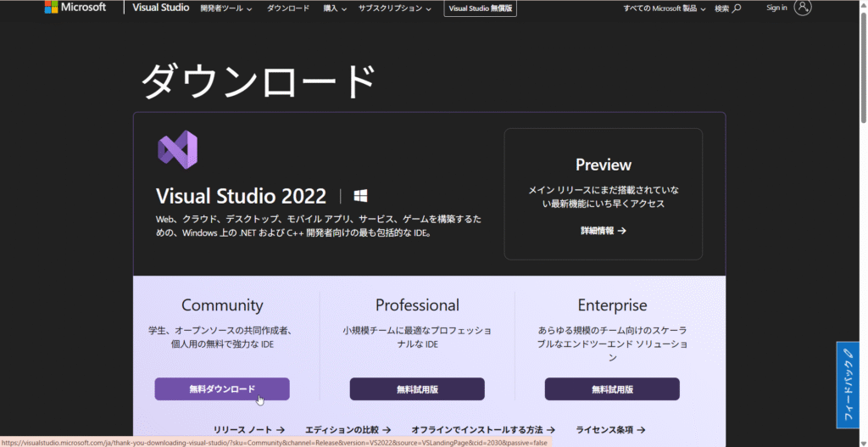Open the Visual Studio home link
The height and width of the screenshot is (447, 868).
click(x=160, y=8)
